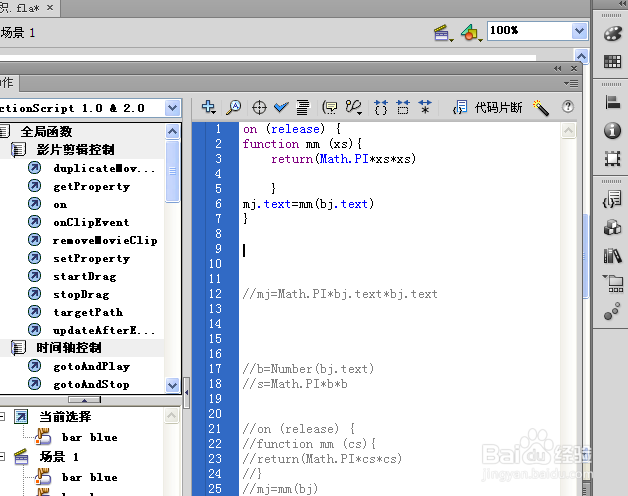Click the Show code hint icon
628x496 pixels.
pyautogui.click(x=330, y=107)
